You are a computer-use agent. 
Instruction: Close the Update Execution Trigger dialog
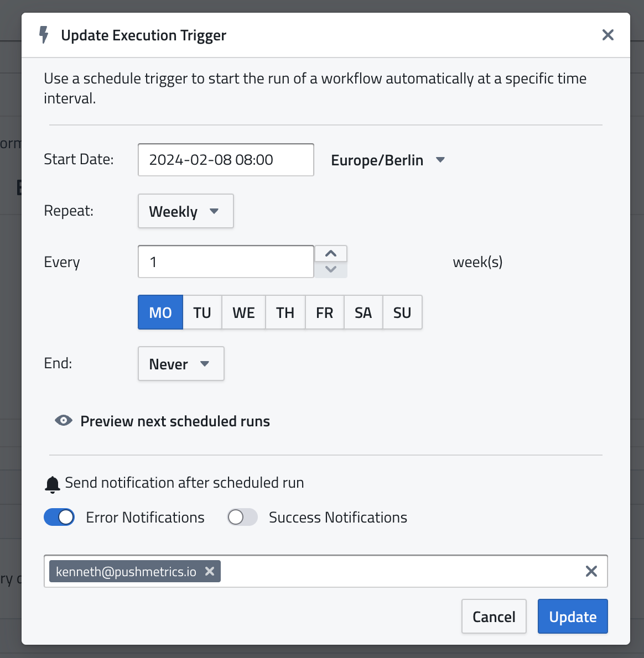click(x=607, y=35)
